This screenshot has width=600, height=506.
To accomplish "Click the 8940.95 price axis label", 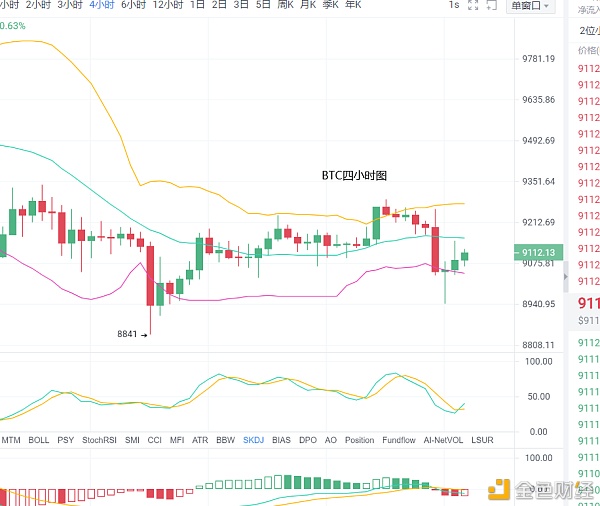I will click(539, 304).
